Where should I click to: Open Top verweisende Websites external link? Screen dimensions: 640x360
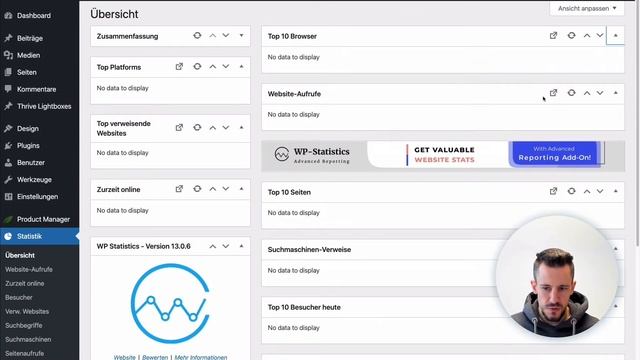pos(179,128)
